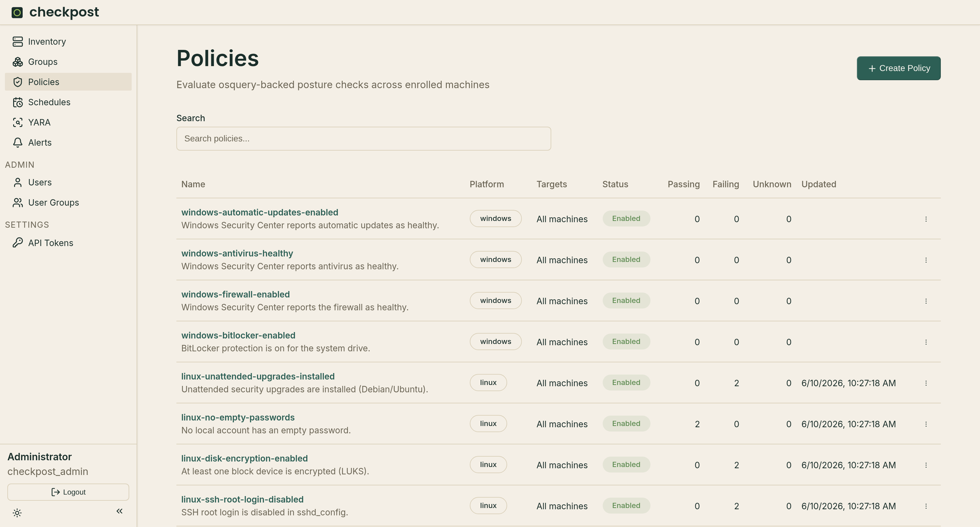Click the Targets column header
Viewport: 980px width, 527px height.
[552, 184]
